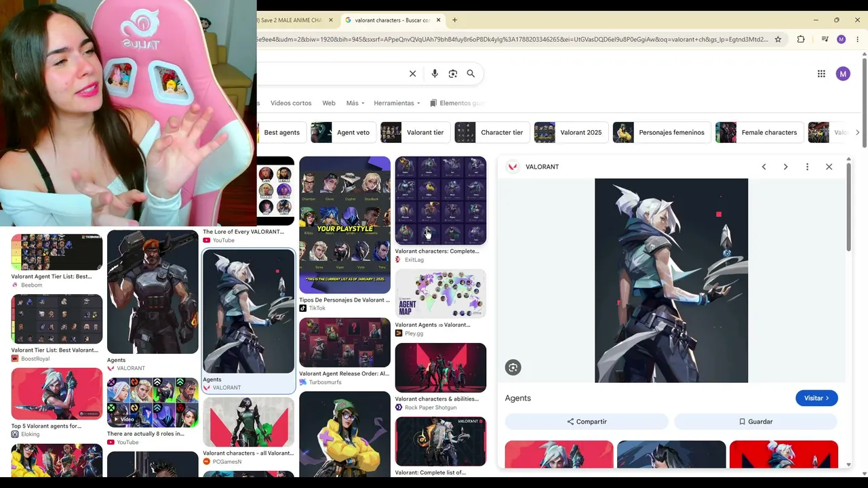Open the Chrome three-dot menu
This screenshot has height=488, width=868.
[858, 39]
